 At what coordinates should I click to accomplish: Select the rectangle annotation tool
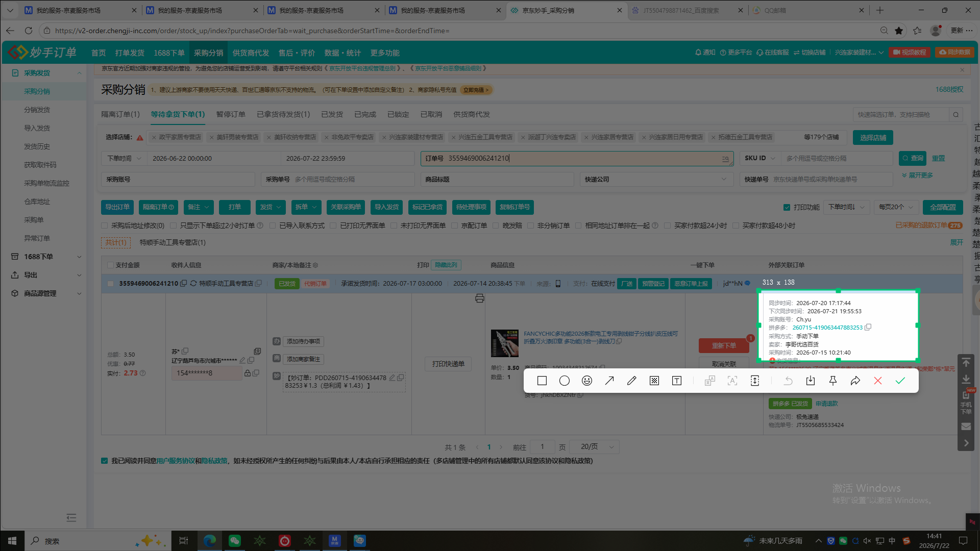click(542, 381)
